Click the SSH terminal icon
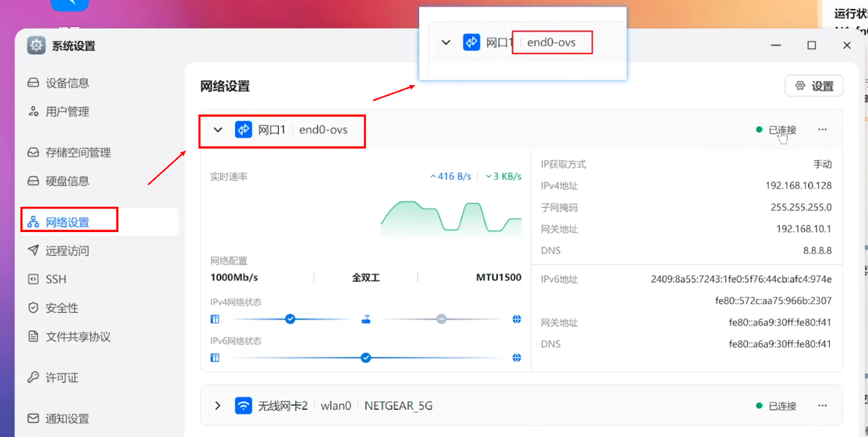This screenshot has height=437, width=868. 33,279
